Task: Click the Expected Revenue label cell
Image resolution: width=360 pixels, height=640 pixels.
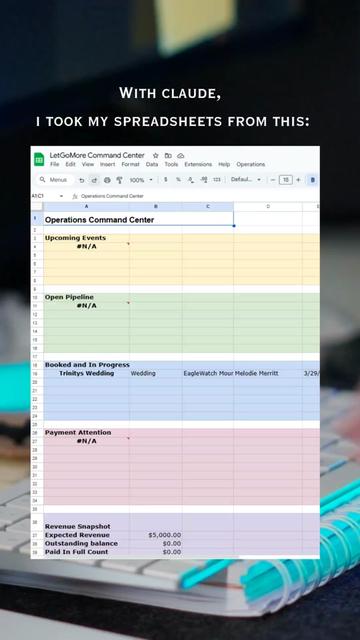Action: pyautogui.click(x=87, y=535)
